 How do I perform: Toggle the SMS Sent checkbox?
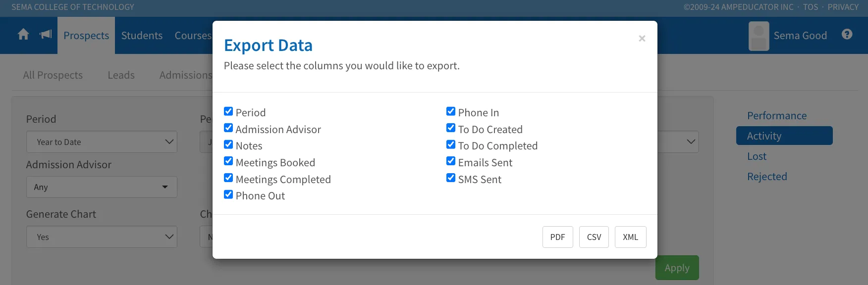pyautogui.click(x=451, y=178)
